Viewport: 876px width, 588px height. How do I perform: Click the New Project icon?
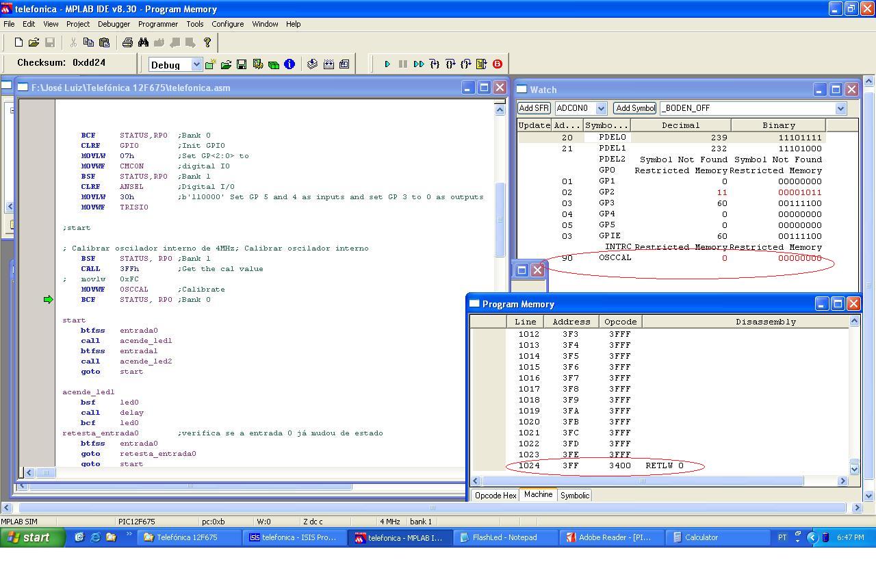[210, 64]
